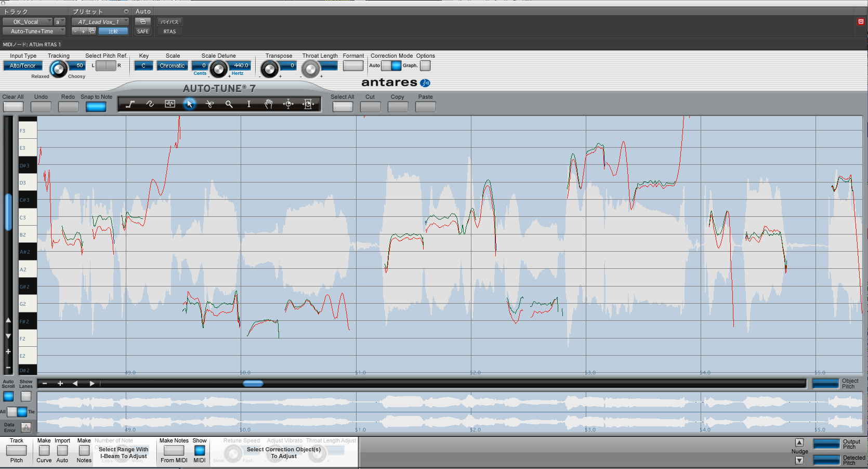Click the horizontal timeline scrollbar thumb

(253, 384)
